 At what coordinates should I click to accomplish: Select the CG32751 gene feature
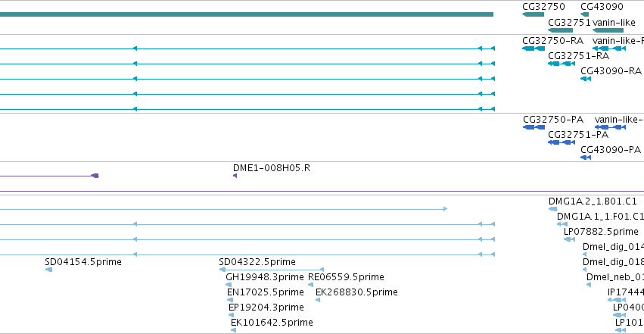(560, 30)
